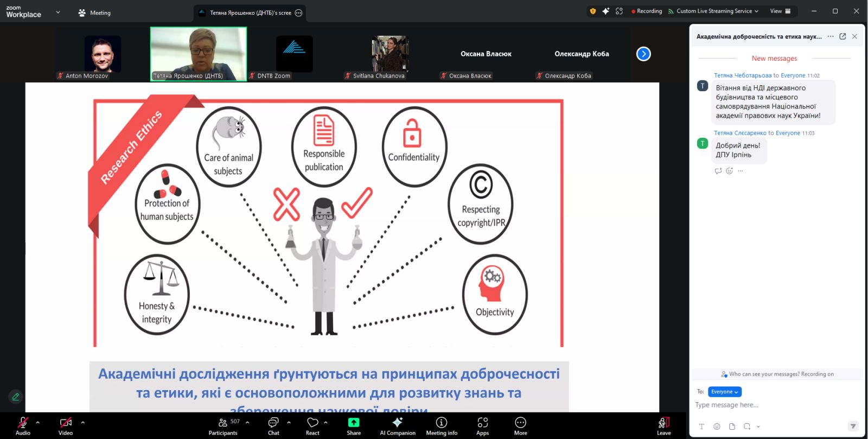868x439 pixels.
Task: Expand the Everyone recipient dropdown in chat
Action: pos(724,392)
